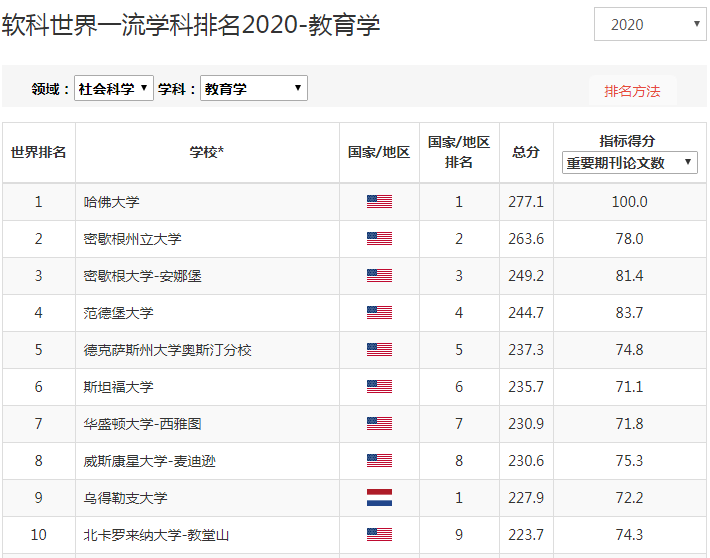The width and height of the screenshot is (710, 558).
Task: Click US flag in 斯坦福大学 row
Action: (x=379, y=386)
